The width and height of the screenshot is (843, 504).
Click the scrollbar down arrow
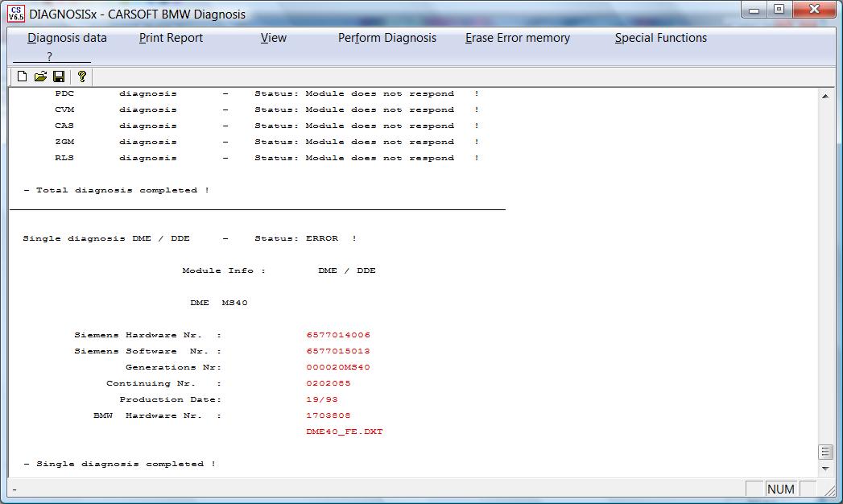pos(825,469)
